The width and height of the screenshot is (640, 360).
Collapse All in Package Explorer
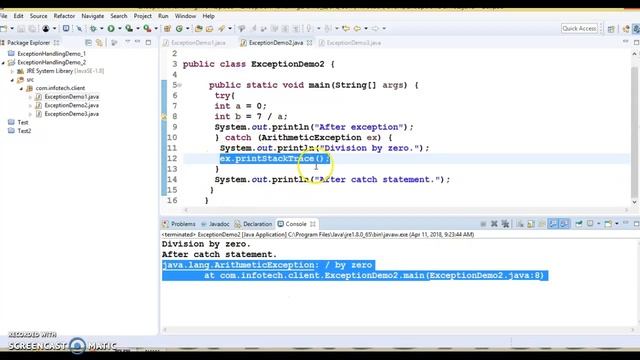88,42
